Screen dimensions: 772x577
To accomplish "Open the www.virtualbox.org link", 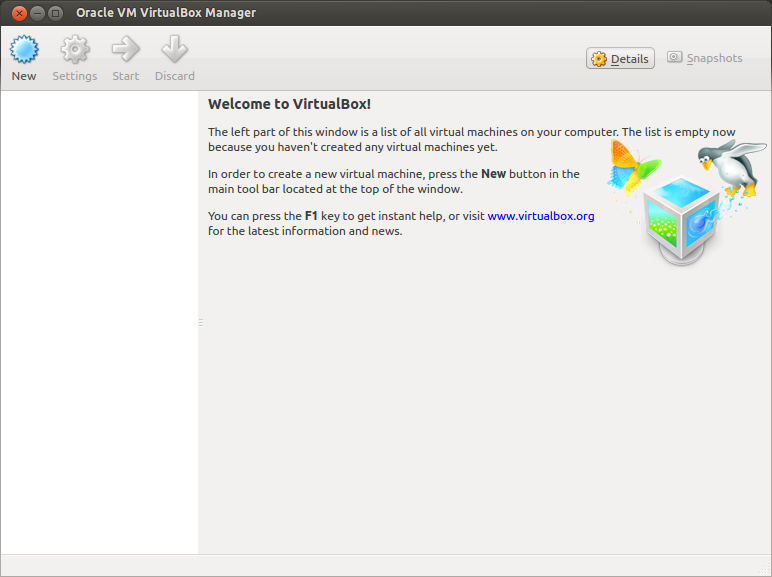I will tap(541, 216).
